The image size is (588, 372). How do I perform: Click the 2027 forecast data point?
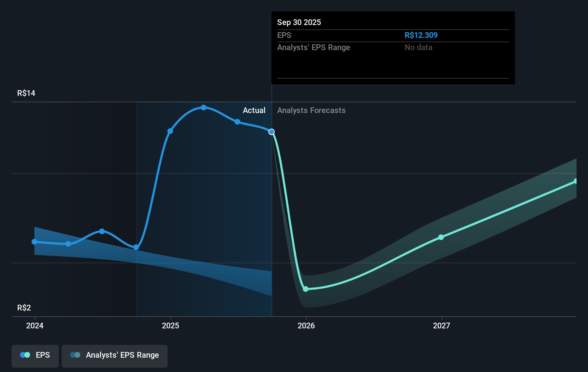[441, 237]
